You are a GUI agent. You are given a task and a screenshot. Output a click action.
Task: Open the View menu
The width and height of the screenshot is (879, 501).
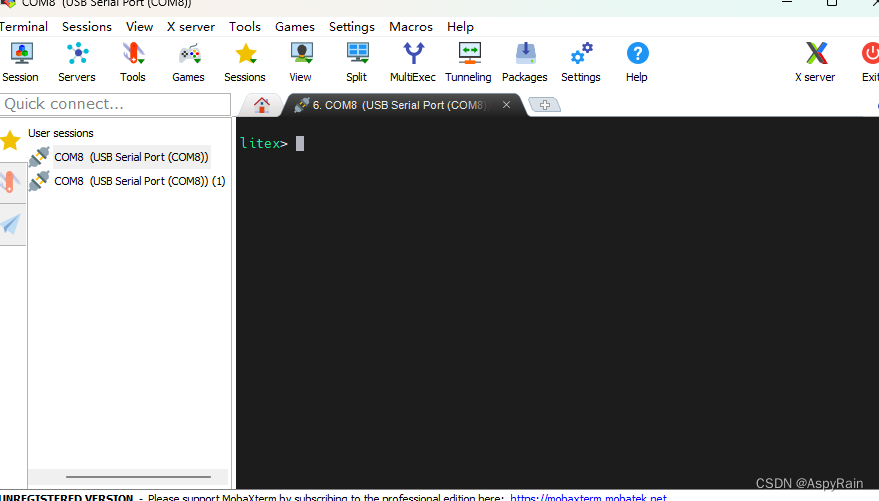140,26
